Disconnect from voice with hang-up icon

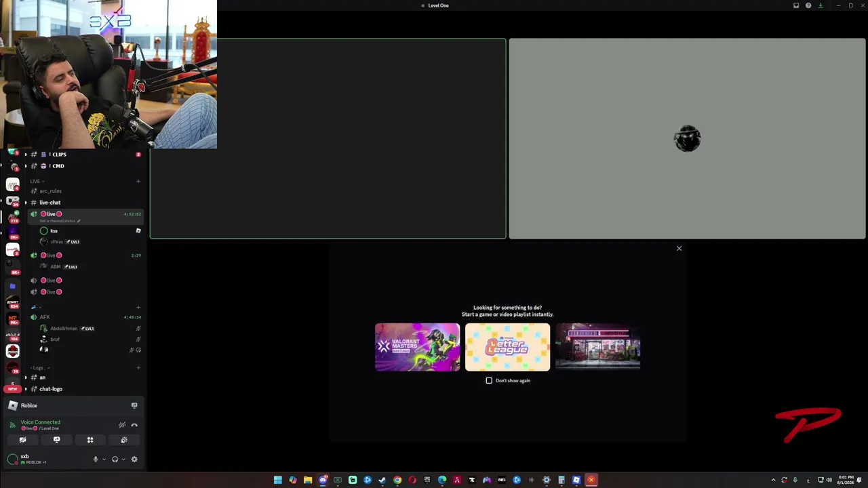tap(134, 425)
